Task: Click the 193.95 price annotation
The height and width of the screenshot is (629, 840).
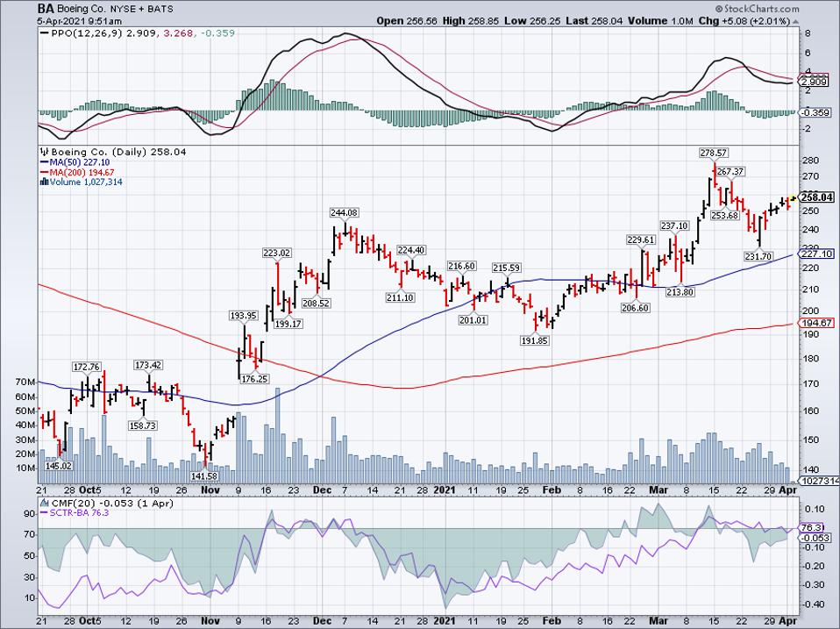Action: click(243, 316)
